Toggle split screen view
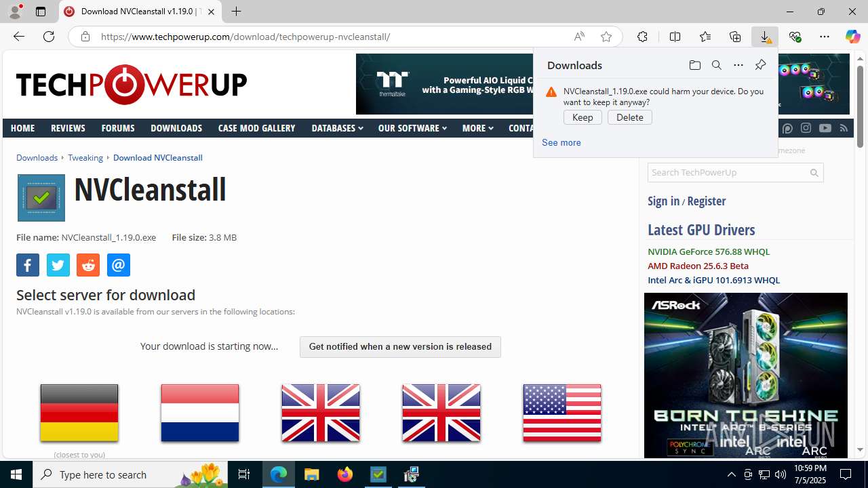 [675, 37]
